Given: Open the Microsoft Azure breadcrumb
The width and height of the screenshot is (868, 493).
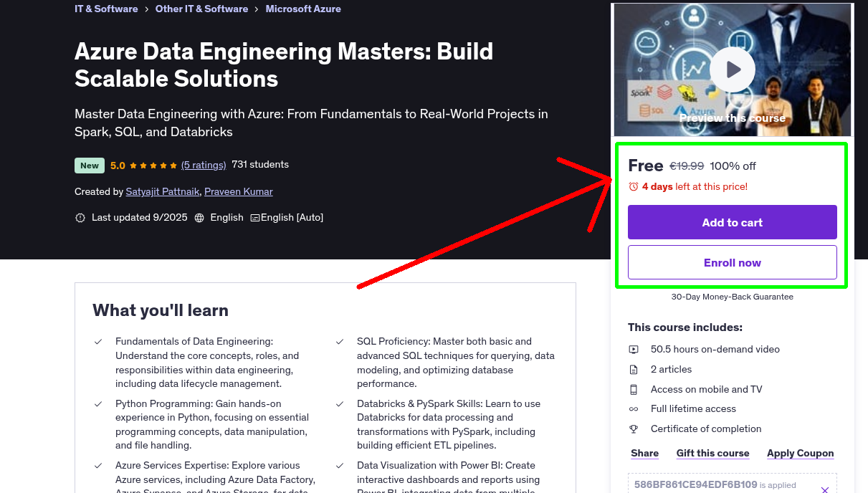Looking at the screenshot, I should (x=303, y=9).
